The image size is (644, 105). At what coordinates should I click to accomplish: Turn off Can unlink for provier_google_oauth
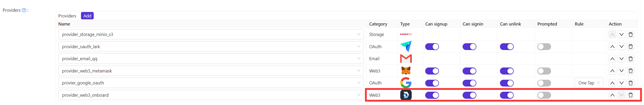pyautogui.click(x=507, y=83)
